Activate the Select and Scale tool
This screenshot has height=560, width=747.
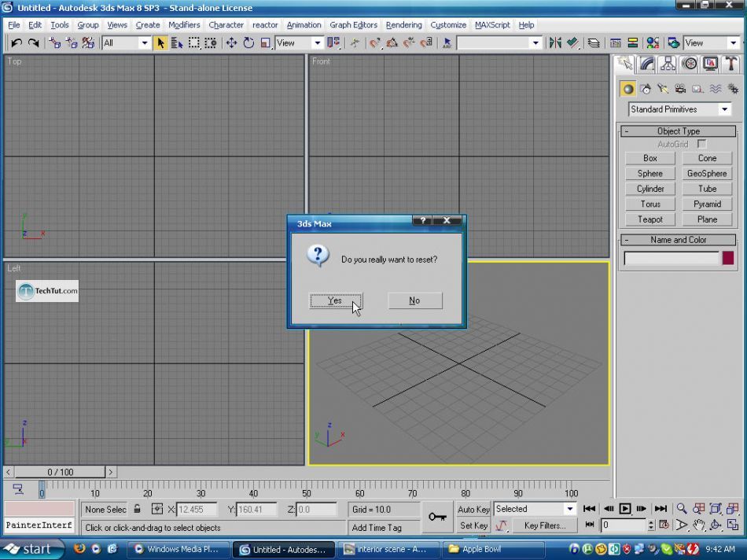pyautogui.click(x=265, y=43)
